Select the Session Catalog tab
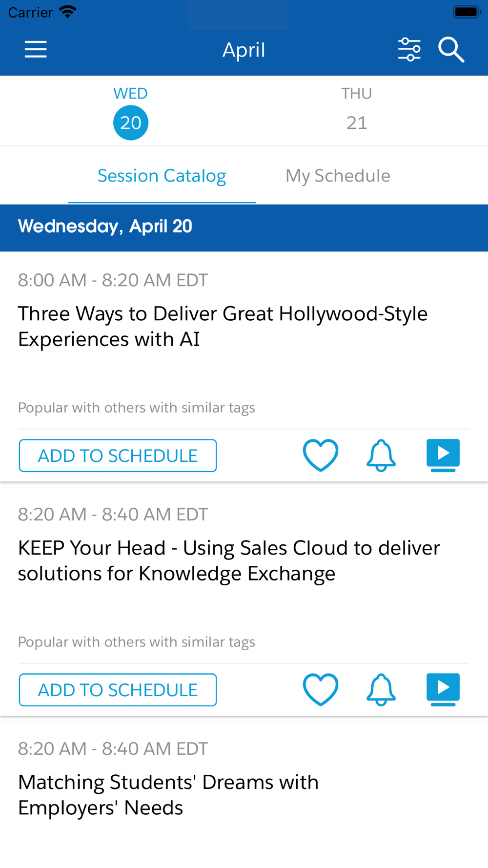Image resolution: width=488 pixels, height=868 pixels. [x=162, y=176]
